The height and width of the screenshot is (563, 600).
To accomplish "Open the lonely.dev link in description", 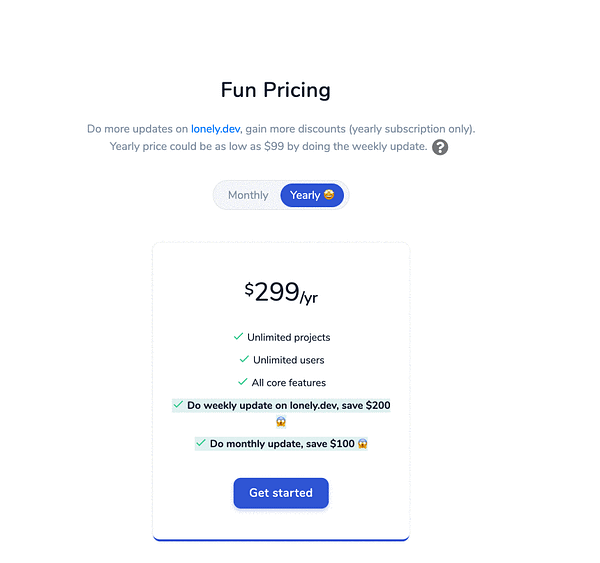I will pyautogui.click(x=215, y=129).
